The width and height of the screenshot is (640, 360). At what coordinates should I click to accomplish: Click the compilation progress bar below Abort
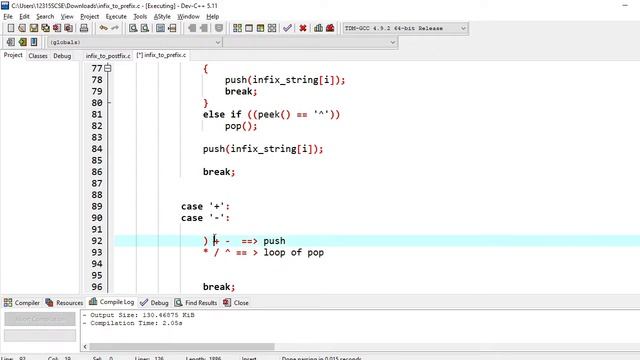point(40,336)
